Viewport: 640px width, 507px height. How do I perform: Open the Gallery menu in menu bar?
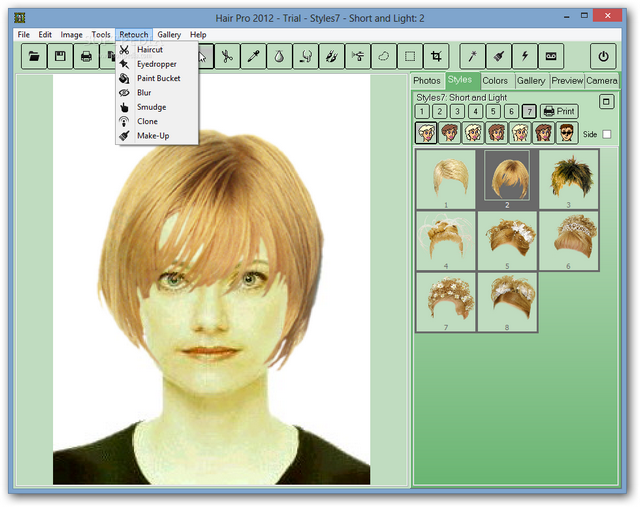click(x=169, y=35)
